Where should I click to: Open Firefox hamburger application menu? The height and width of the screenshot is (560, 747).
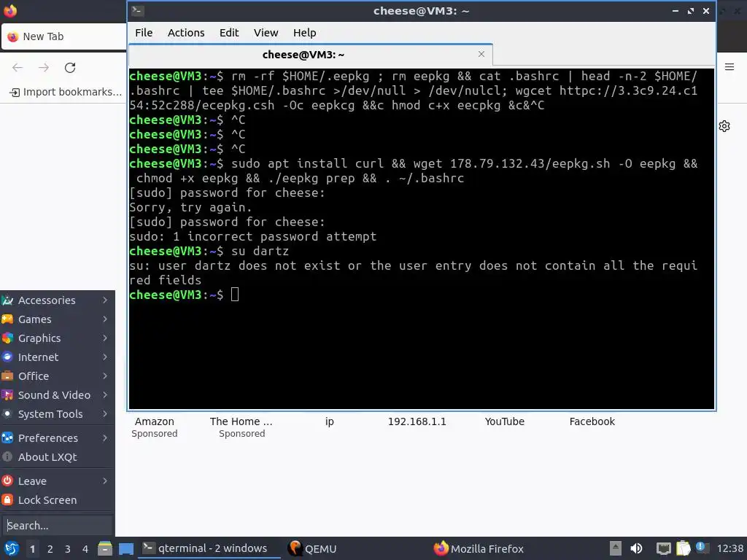pyautogui.click(x=729, y=66)
